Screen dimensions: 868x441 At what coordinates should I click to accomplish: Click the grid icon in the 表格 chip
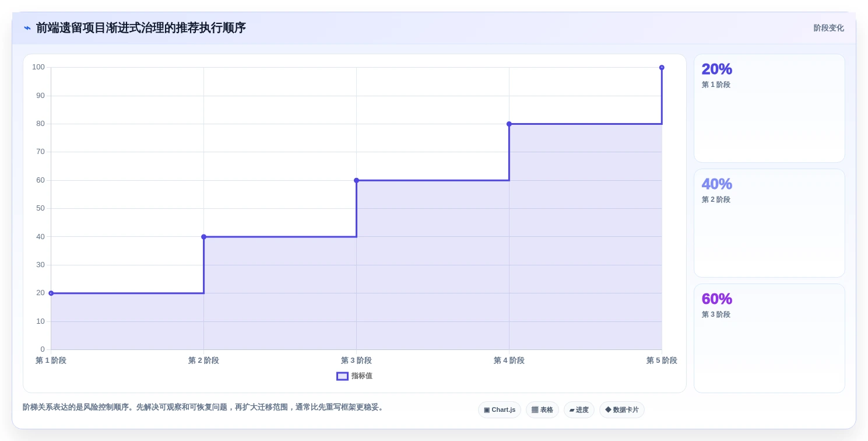tap(535, 410)
